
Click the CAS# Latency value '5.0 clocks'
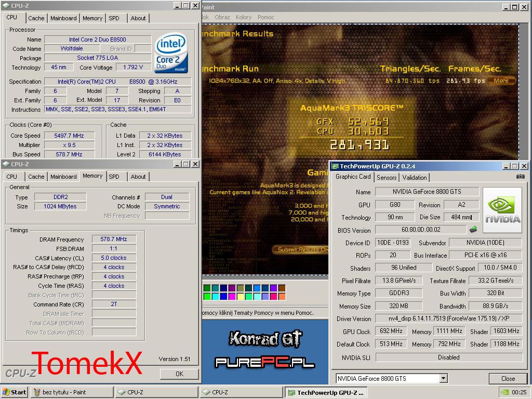coord(114,258)
